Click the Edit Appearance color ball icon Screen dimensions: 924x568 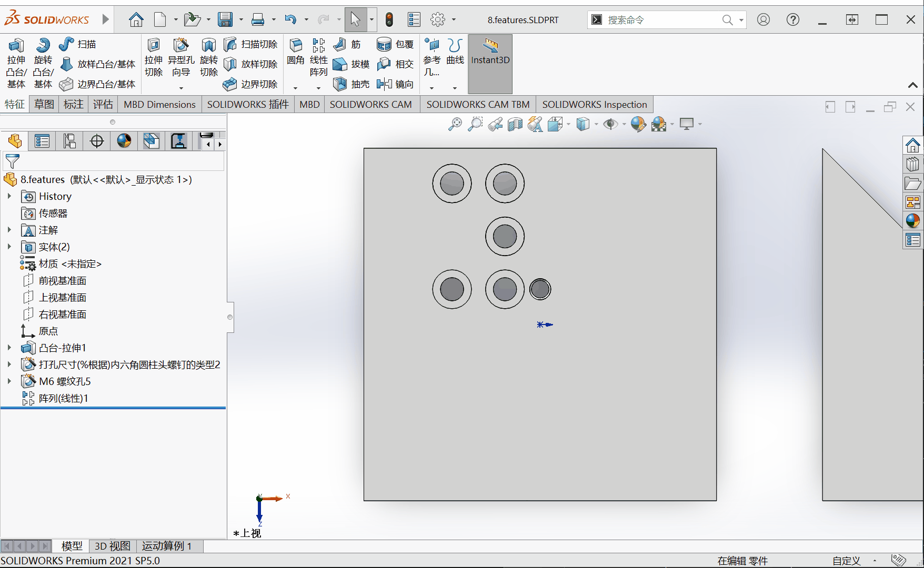(638, 124)
